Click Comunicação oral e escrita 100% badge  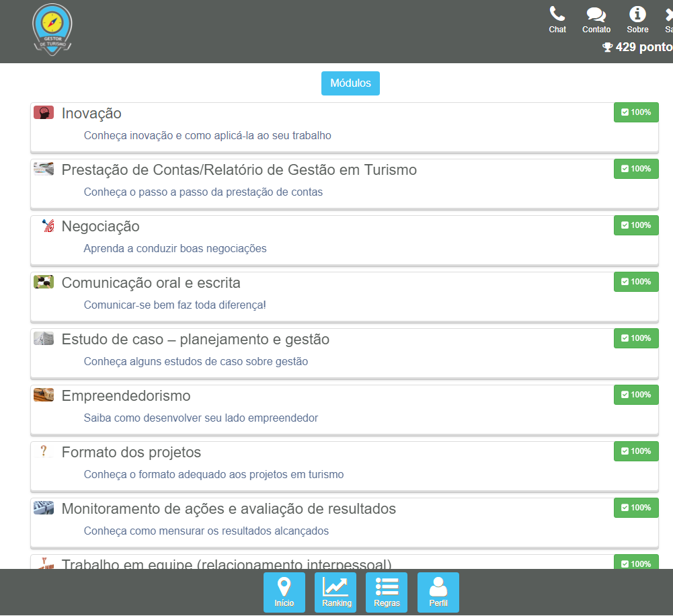tap(636, 282)
